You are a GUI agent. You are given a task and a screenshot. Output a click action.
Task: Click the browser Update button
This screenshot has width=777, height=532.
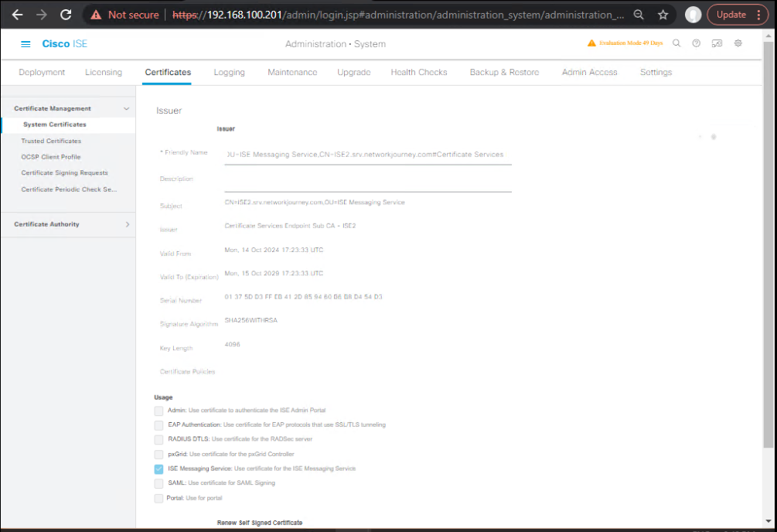click(731, 15)
